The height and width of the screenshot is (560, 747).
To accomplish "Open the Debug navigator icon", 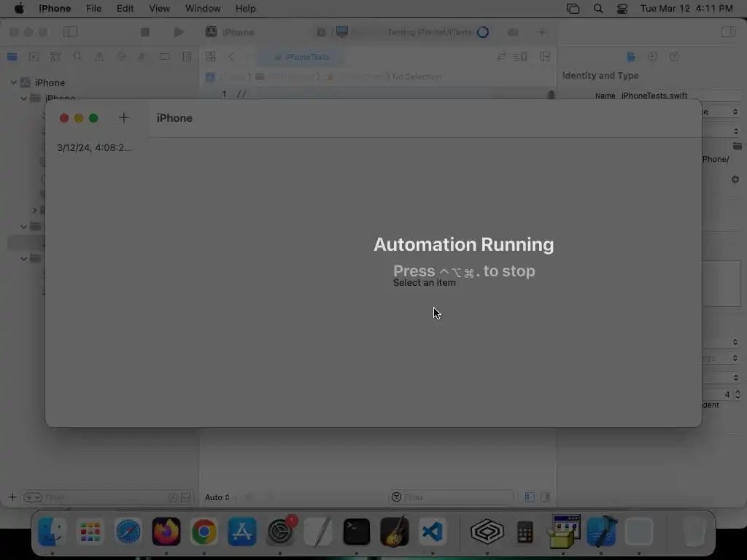I will pyautogui.click(x=142, y=57).
